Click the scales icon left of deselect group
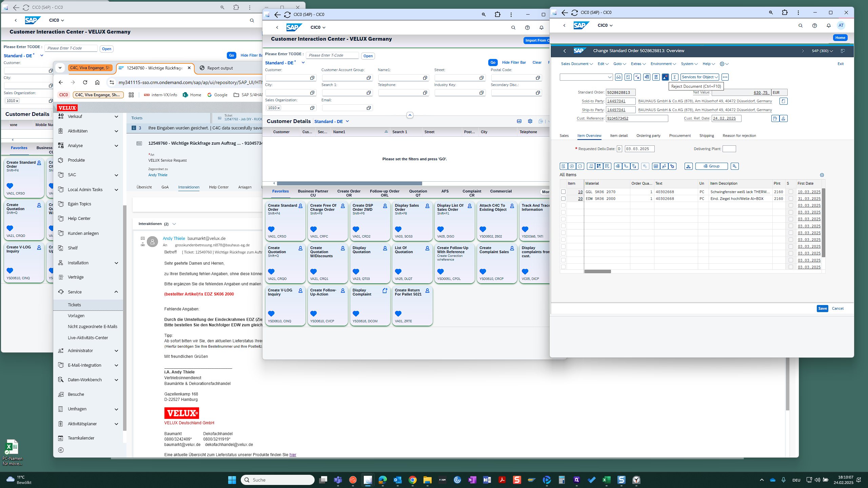Image resolution: width=868 pixels, height=488 pixels. [618, 166]
